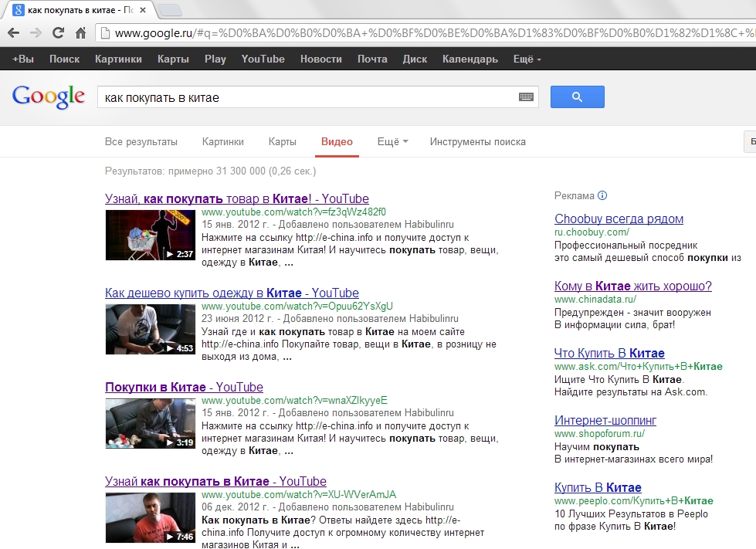756x549 pixels.
Task: Open Поиск in top bar
Action: click(64, 59)
